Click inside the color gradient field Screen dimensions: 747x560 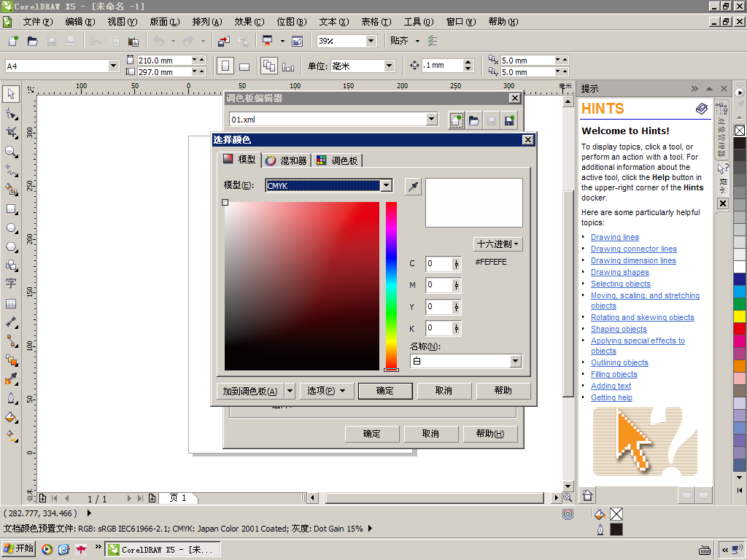[x=302, y=286]
